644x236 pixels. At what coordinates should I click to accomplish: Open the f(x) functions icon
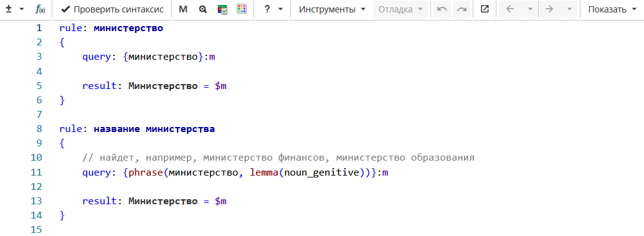40,9
